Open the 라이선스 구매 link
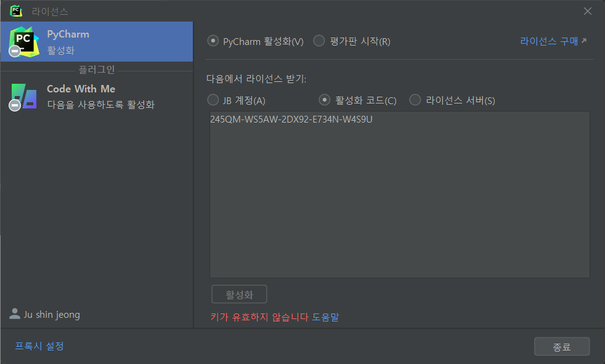The image size is (605, 364). coord(549,41)
